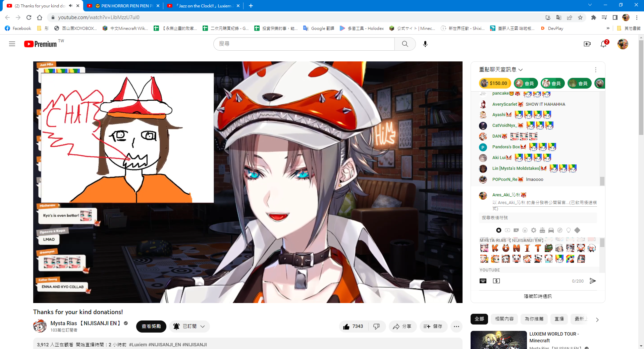This screenshot has width=644, height=349.
Task: Mute the first tab's audio speaker
Action: 71,6
